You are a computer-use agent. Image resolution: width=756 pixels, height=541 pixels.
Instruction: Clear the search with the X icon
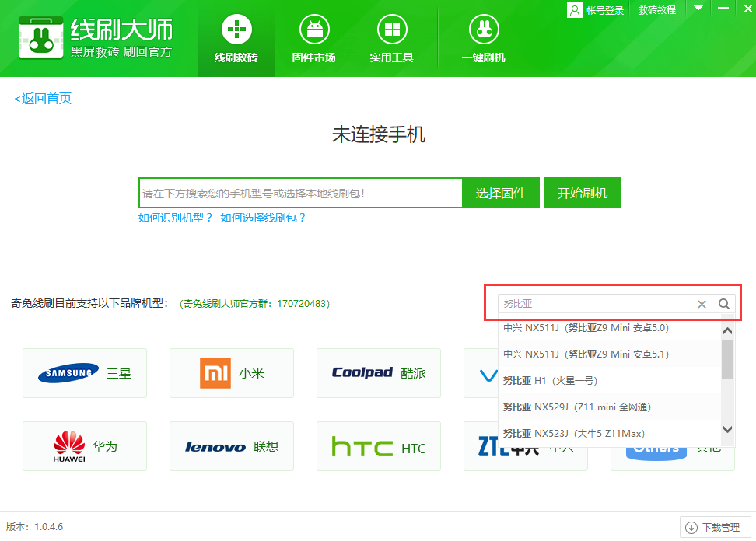tap(702, 304)
